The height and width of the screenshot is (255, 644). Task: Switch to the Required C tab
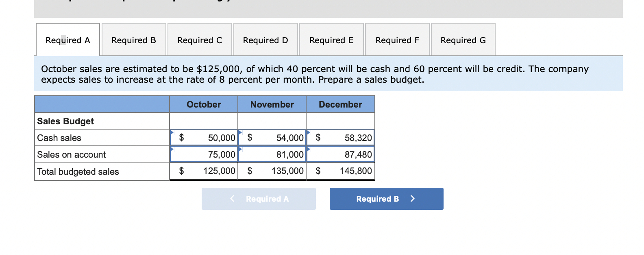[200, 40]
